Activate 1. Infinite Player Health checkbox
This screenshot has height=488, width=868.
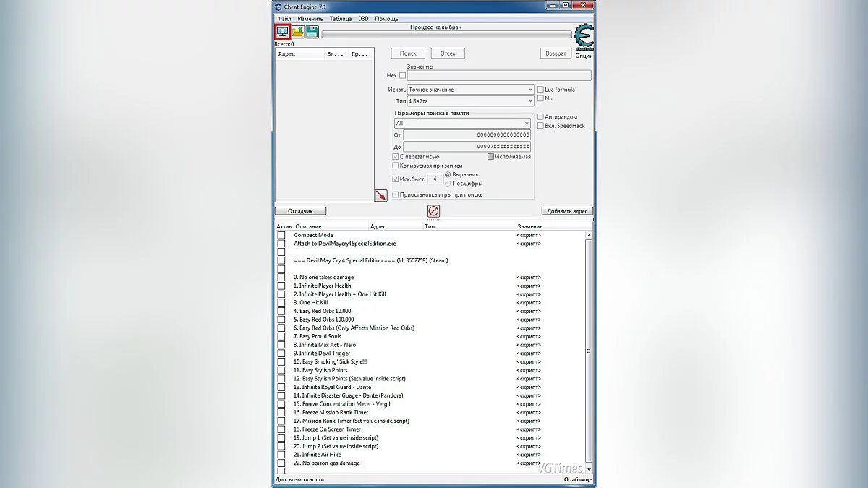(x=281, y=286)
